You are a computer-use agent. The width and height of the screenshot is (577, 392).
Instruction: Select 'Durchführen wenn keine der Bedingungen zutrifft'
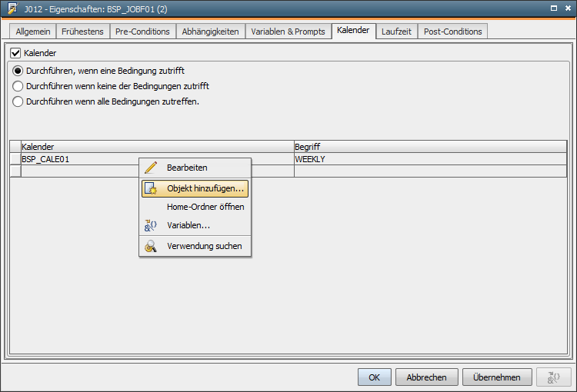18,86
